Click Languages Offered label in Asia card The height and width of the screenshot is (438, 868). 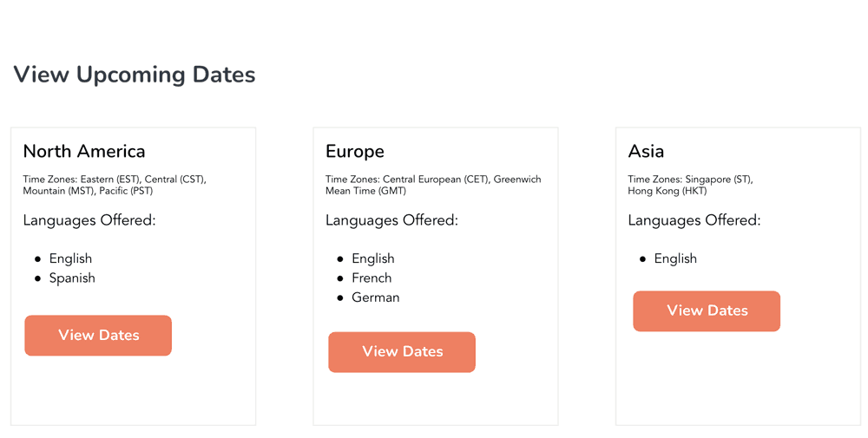click(x=694, y=220)
